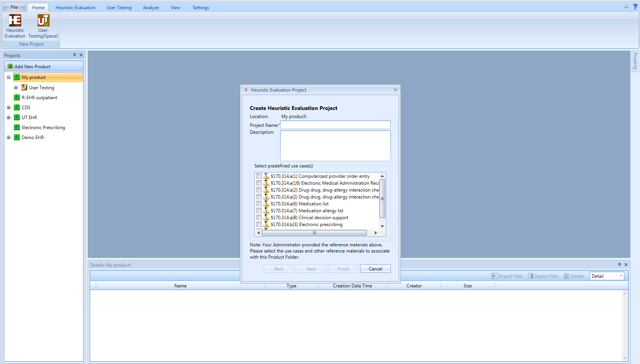
Task: Pin the Projects panel
Action: (74, 55)
